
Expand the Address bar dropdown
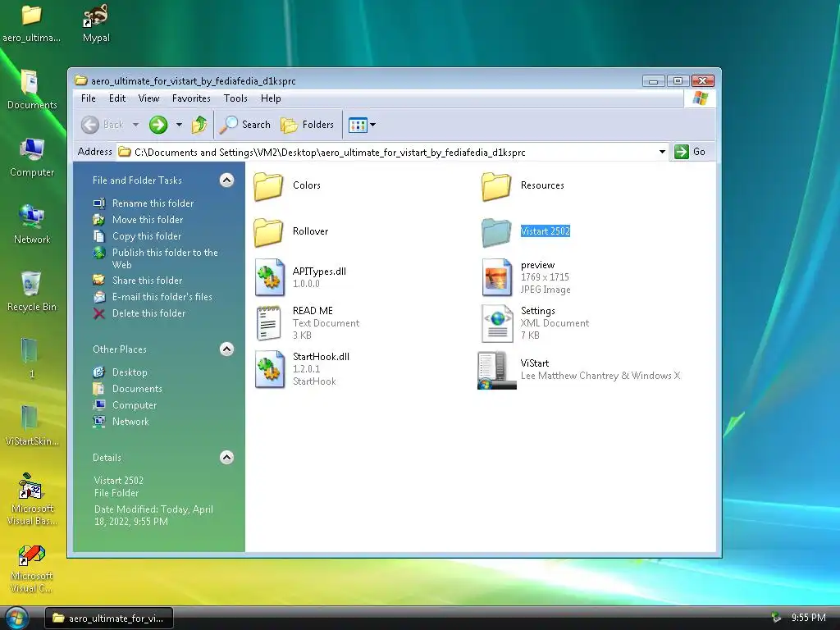[x=662, y=152]
